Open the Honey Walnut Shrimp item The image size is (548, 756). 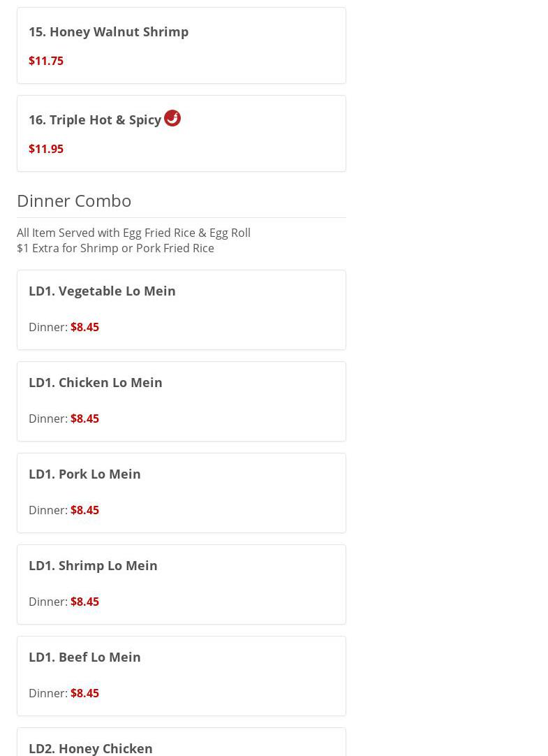point(108,32)
